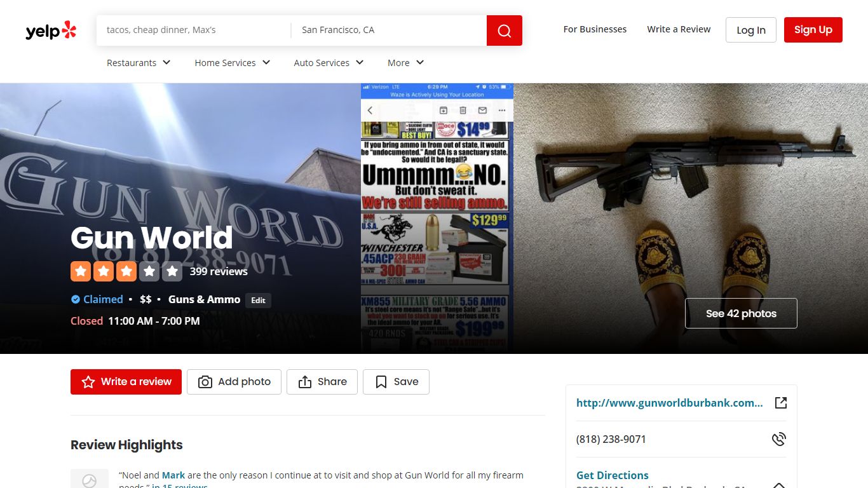Expand the Auto Services menu
Viewport: 868px width, 488px height.
(x=329, y=62)
